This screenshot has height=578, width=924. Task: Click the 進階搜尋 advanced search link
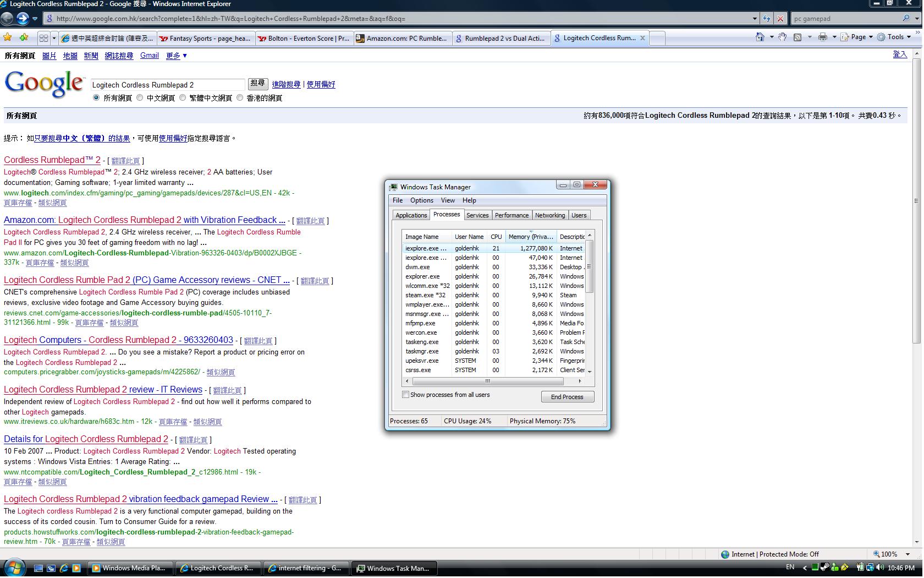click(286, 84)
